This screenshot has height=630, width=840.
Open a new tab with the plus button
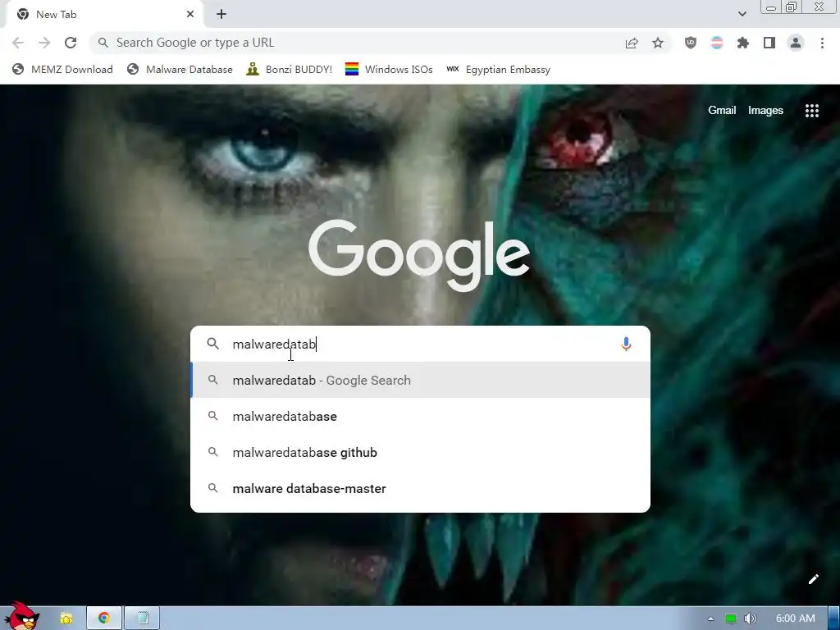(x=221, y=15)
